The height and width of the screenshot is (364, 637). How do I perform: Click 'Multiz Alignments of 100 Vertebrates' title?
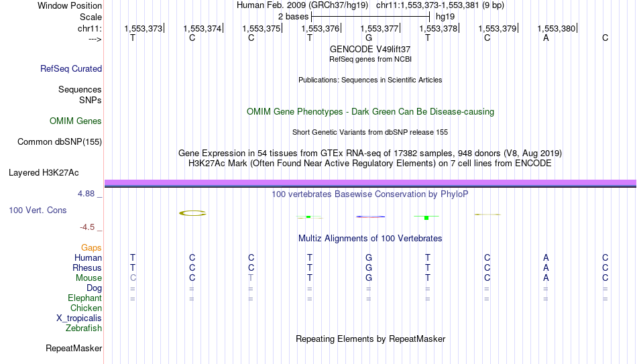coord(370,239)
